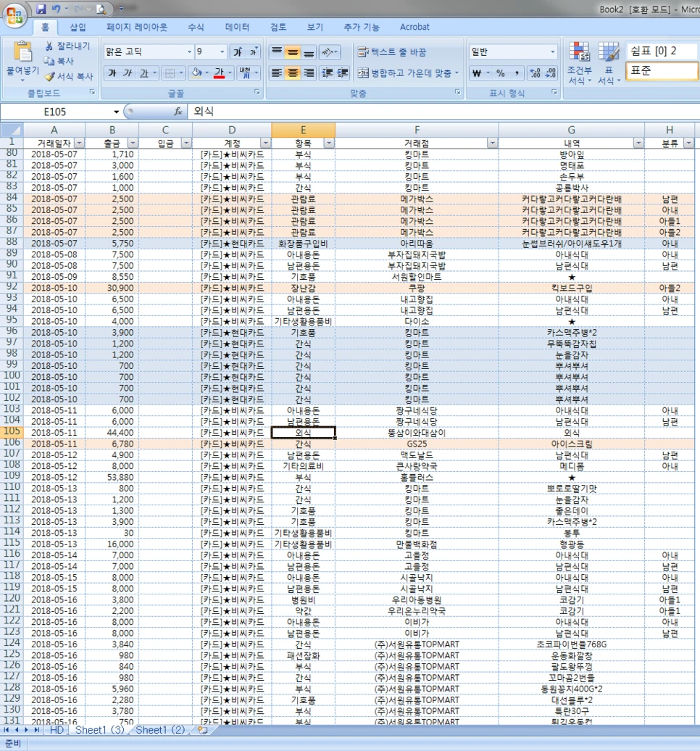Decrease decimal places
This screenshot has height=751, width=700.
pos(551,72)
